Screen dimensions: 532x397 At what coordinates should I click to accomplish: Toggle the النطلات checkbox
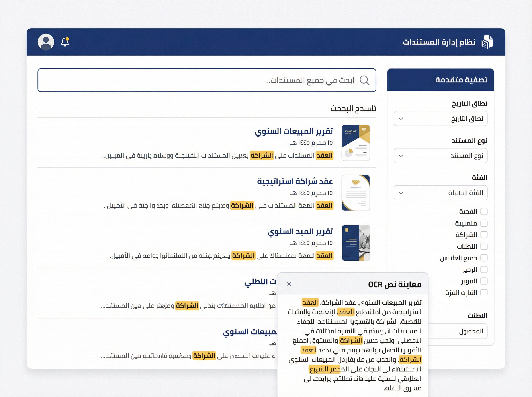click(484, 246)
